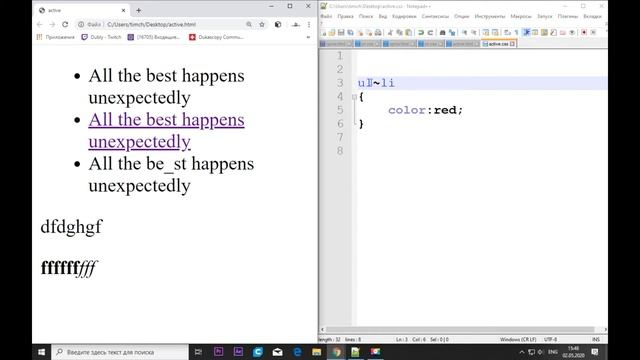Click the Undo arrow in Notepad++ toolbar
The width and height of the screenshot is (640, 360).
421,33
